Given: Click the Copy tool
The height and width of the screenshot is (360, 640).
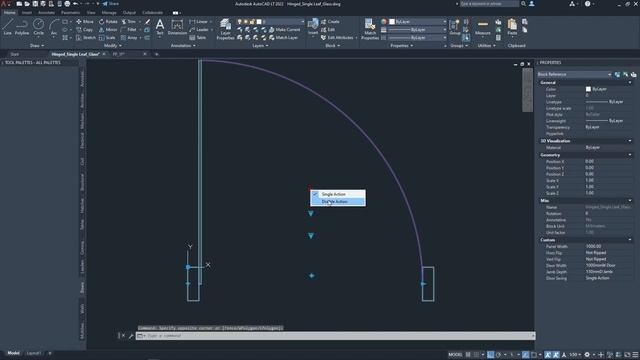Looking at the screenshot, I should pyautogui.click(x=84, y=30).
